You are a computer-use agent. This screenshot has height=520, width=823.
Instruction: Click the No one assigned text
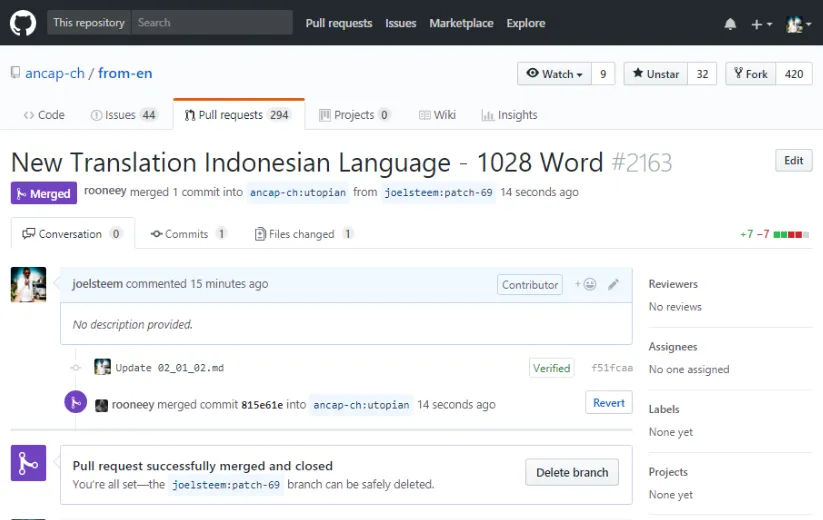689,369
